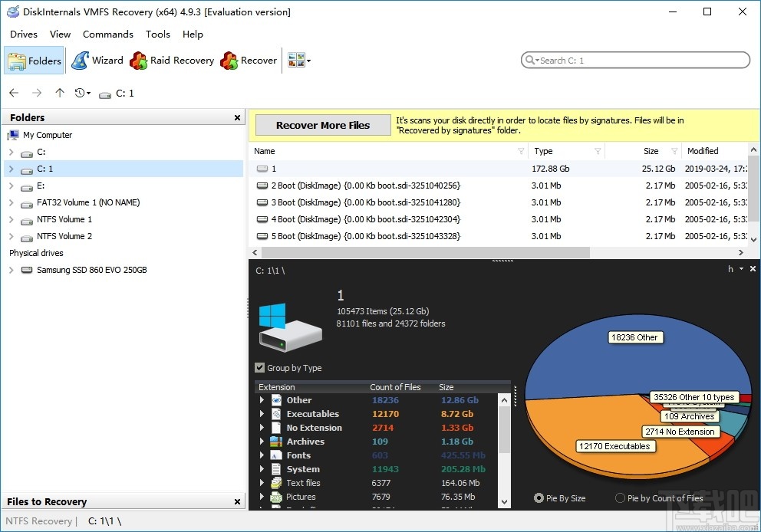Expand the Archives extension row
Image resolution: width=761 pixels, height=532 pixels.
(x=262, y=442)
